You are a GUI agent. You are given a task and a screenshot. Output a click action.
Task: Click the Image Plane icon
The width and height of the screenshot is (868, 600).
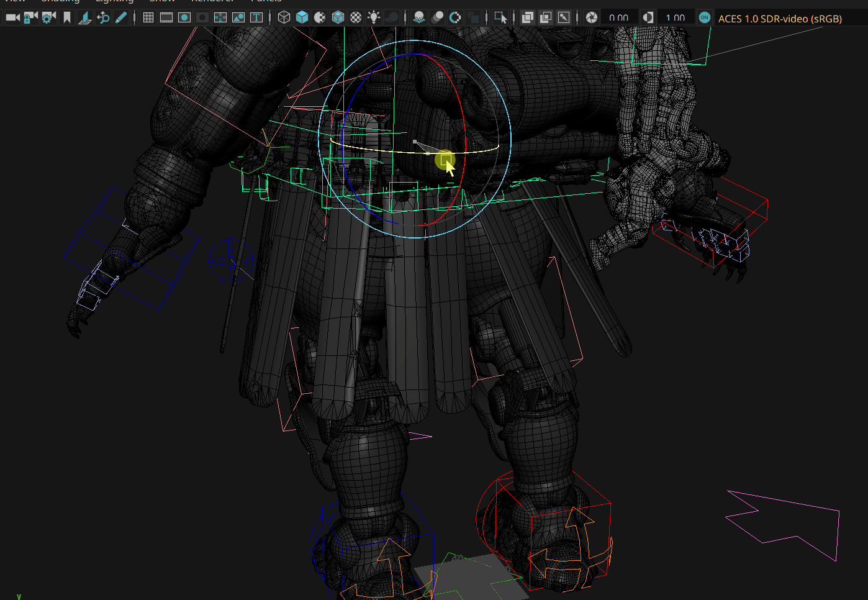[85, 17]
